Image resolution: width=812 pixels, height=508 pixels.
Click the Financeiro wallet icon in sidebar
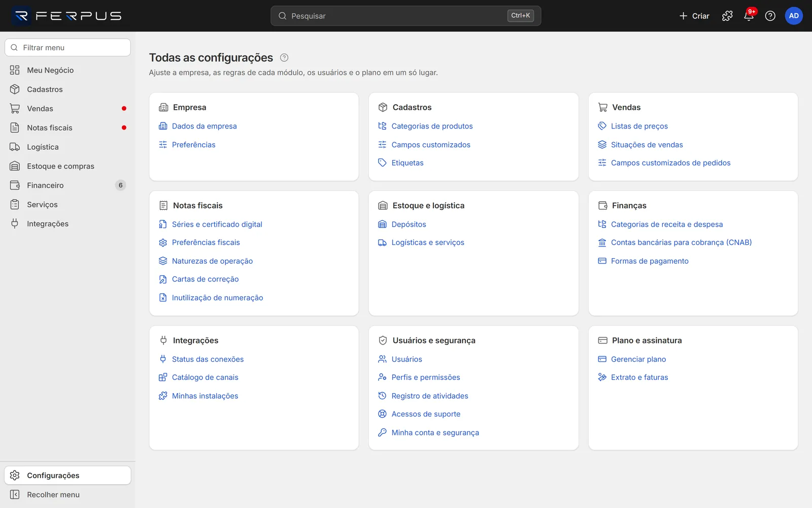coord(15,185)
